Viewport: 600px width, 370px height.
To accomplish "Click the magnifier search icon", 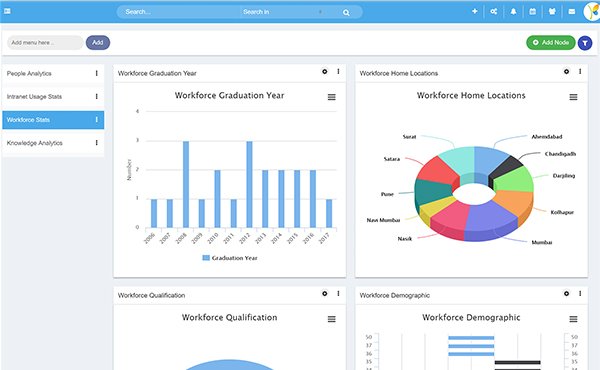I will click(x=346, y=13).
